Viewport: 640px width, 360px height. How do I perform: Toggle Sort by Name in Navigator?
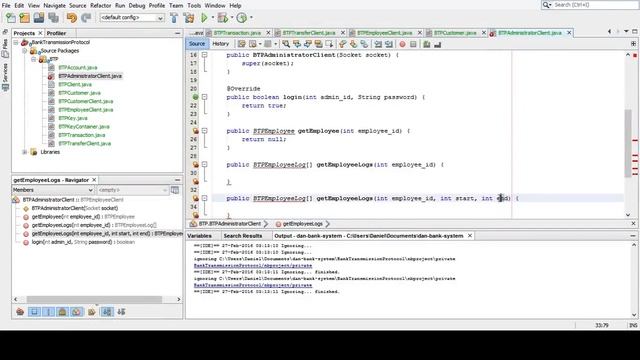[x=107, y=312]
